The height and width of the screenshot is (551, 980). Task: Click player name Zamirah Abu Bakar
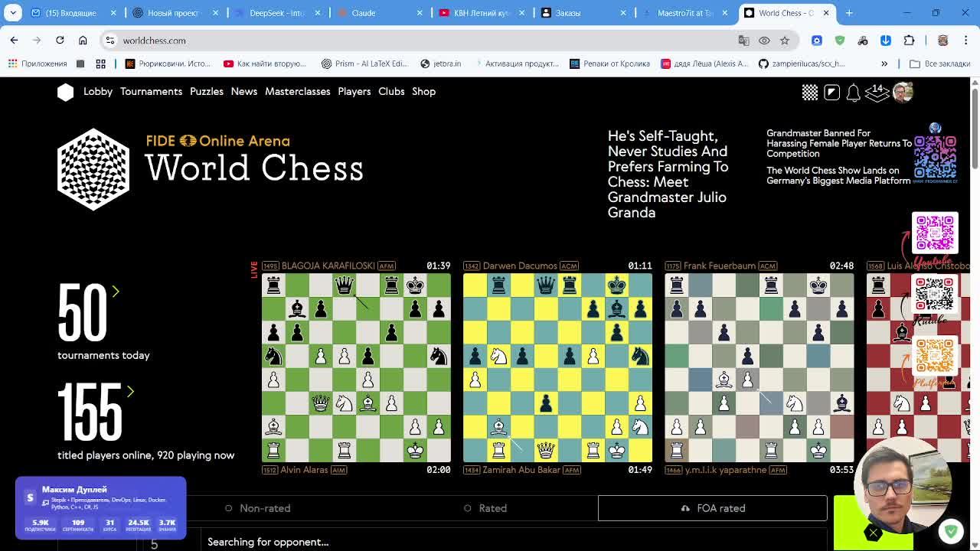pos(521,470)
